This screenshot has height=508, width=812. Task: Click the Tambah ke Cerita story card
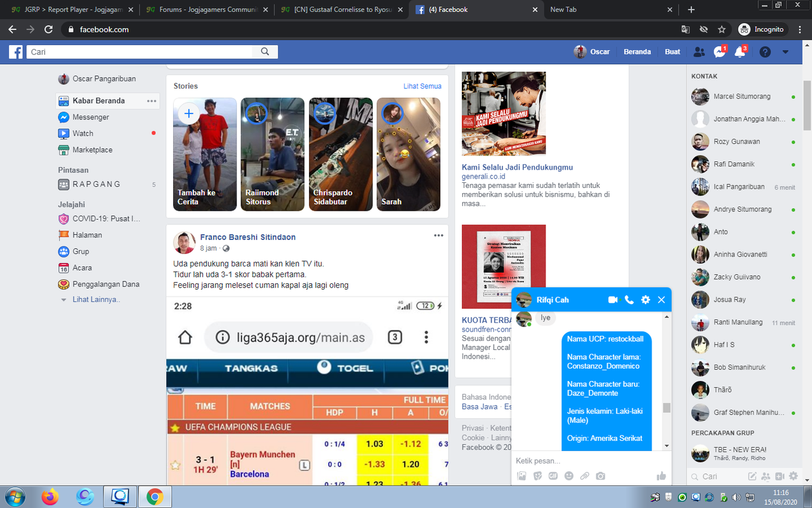tap(205, 154)
